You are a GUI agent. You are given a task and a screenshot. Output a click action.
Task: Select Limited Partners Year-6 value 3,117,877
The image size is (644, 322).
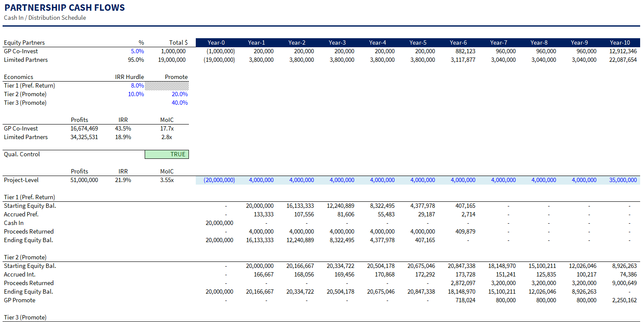point(463,60)
